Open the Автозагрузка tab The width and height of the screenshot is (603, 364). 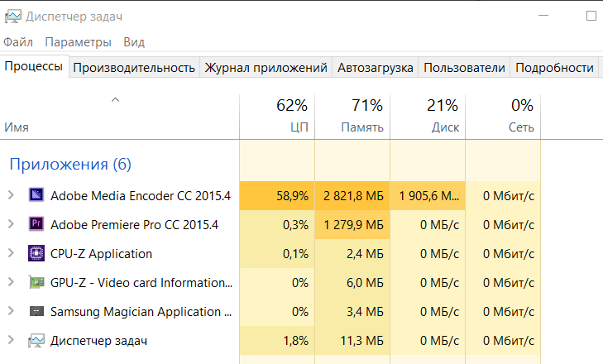(x=376, y=68)
